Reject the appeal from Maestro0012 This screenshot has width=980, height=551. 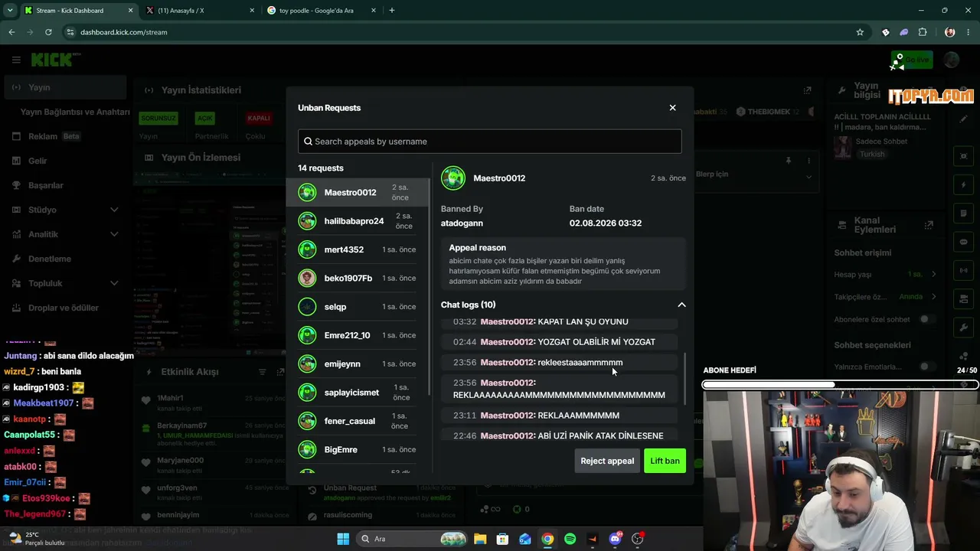pos(607,461)
